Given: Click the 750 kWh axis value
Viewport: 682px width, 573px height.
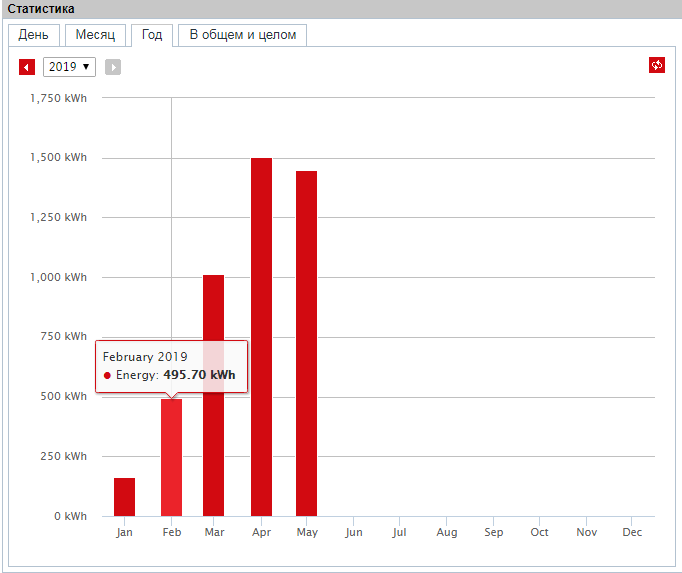Looking at the screenshot, I should click(64, 336).
